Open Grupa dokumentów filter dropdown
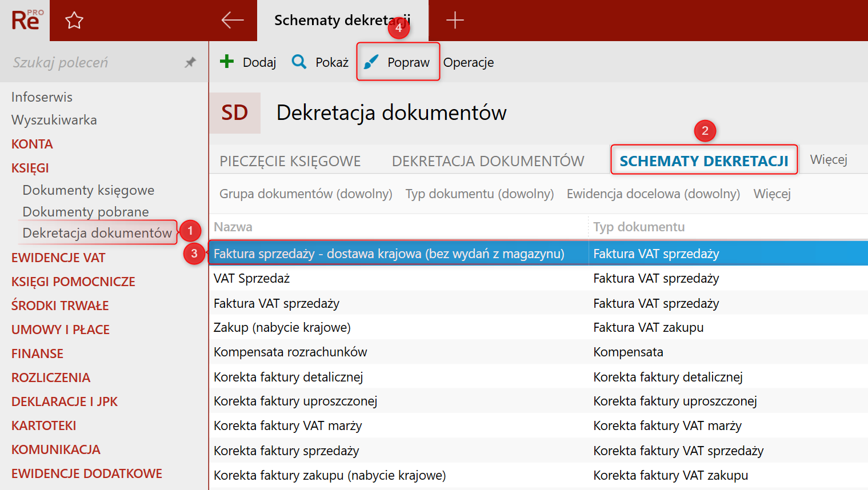The image size is (868, 490). [x=306, y=194]
